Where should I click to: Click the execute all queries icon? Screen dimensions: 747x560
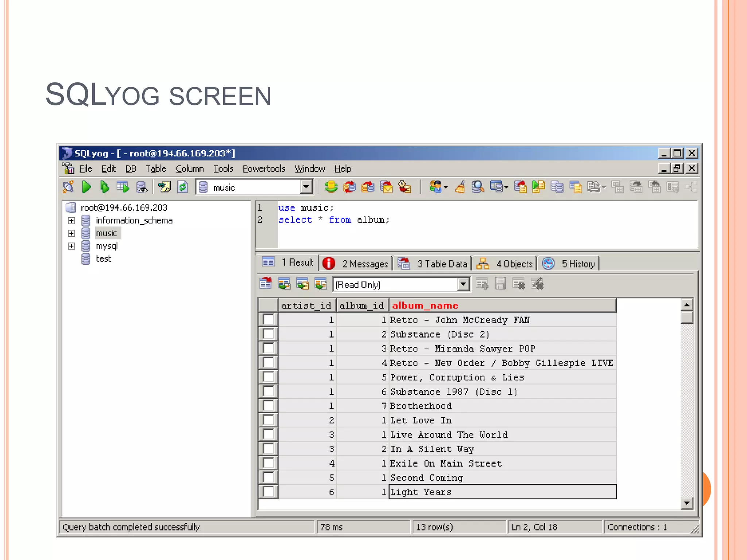tap(105, 187)
